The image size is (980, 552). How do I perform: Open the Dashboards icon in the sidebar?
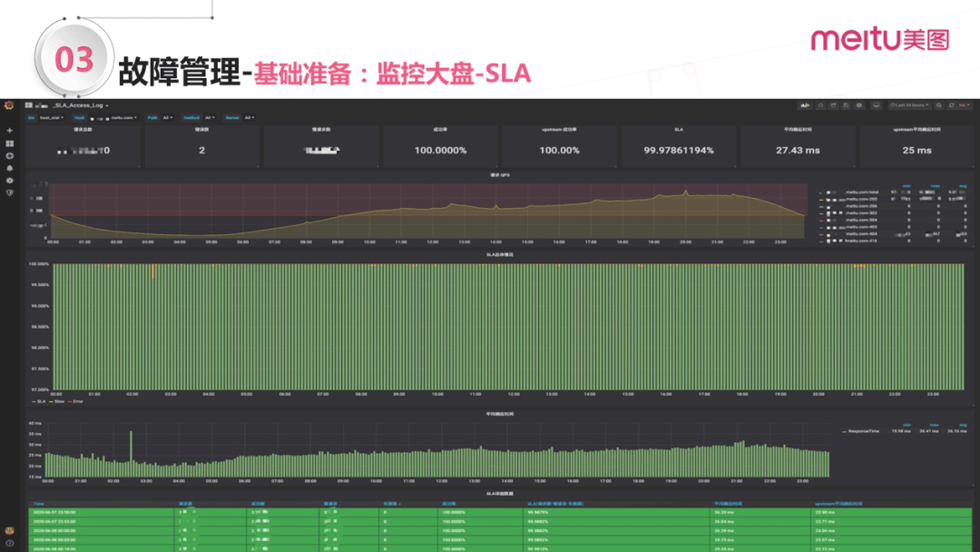[x=9, y=142]
